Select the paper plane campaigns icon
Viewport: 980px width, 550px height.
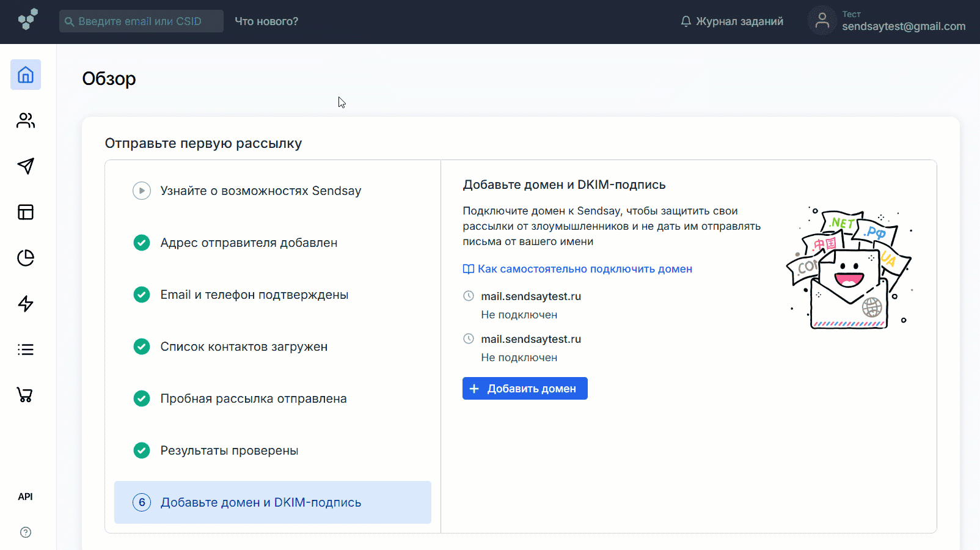click(25, 166)
